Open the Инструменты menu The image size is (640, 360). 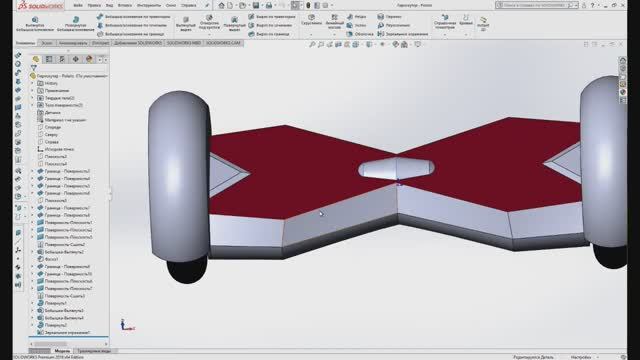click(x=149, y=5)
